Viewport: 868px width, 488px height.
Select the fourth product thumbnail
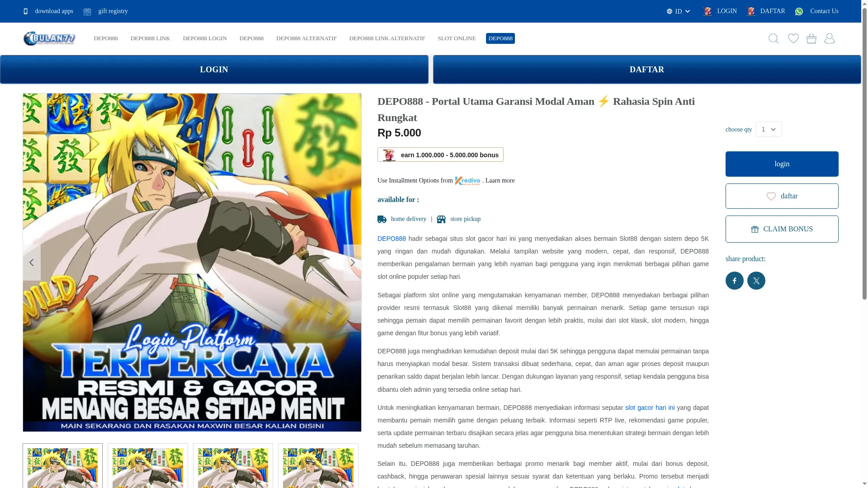tap(318, 466)
